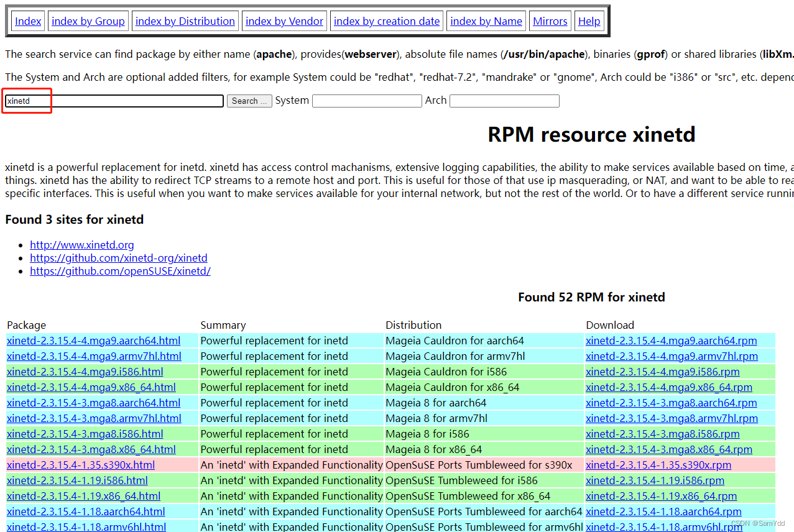The width and height of the screenshot is (794, 532).
Task: Focus the System filter field
Action: 367,101
